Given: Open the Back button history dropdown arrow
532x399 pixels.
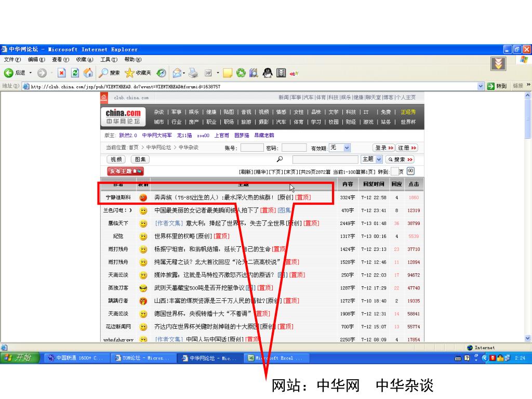Looking at the screenshot, I should coord(31,73).
